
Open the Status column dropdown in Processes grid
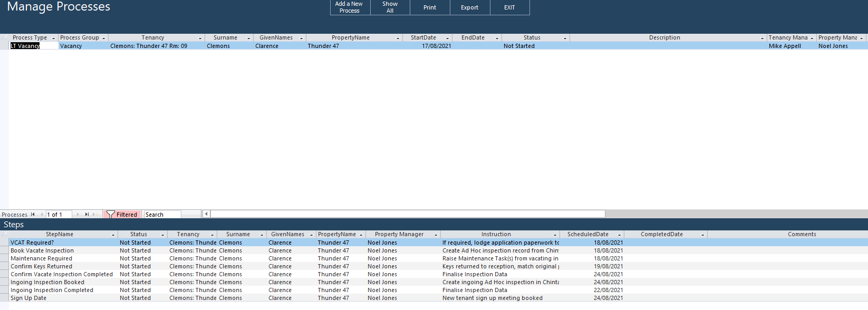tap(565, 38)
